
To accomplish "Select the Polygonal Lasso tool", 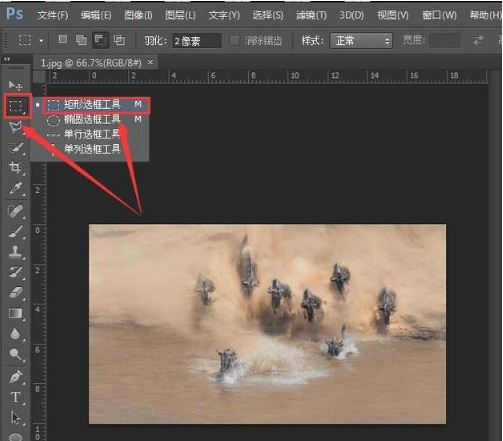I will tap(15, 127).
